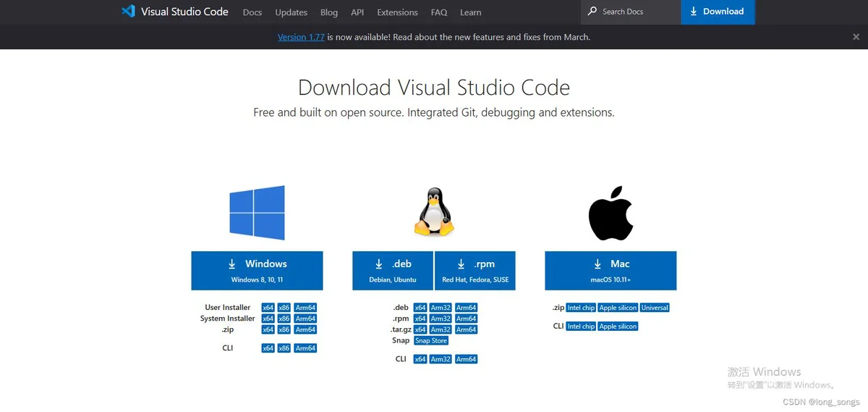This screenshot has width=868, height=412.
Task: Click the 'Free and built on open source' subtitle
Action: click(x=434, y=113)
